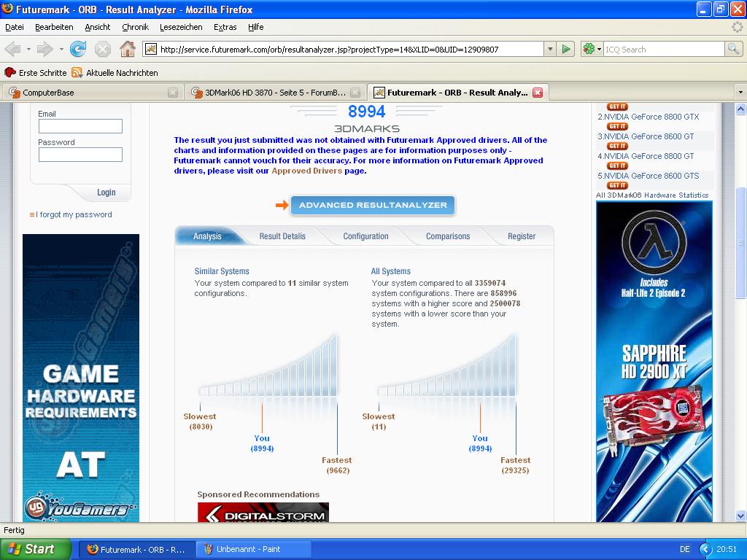Go to home page via house icon
The height and width of the screenshot is (560, 747).
point(127,49)
